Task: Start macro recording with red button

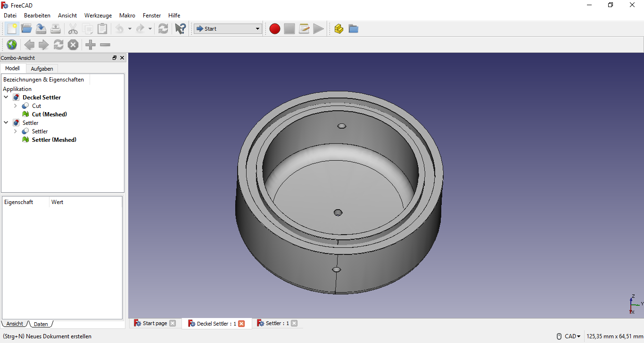Action: click(x=275, y=29)
